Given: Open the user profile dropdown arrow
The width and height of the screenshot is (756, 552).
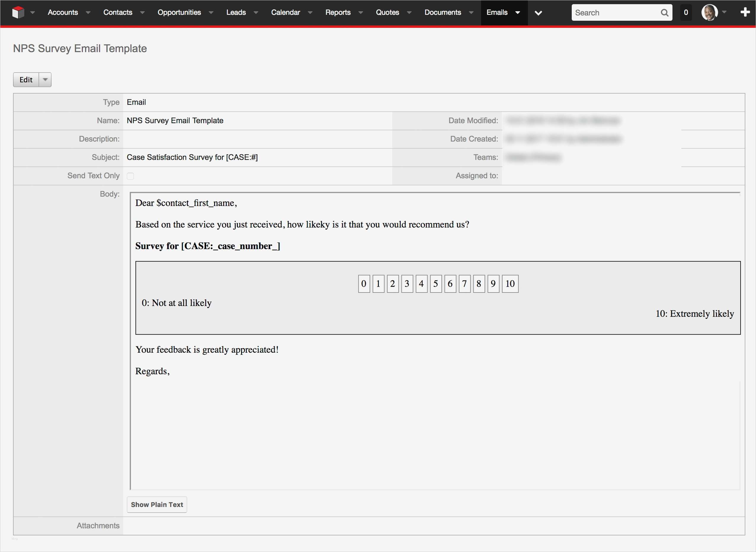Looking at the screenshot, I should pos(724,12).
